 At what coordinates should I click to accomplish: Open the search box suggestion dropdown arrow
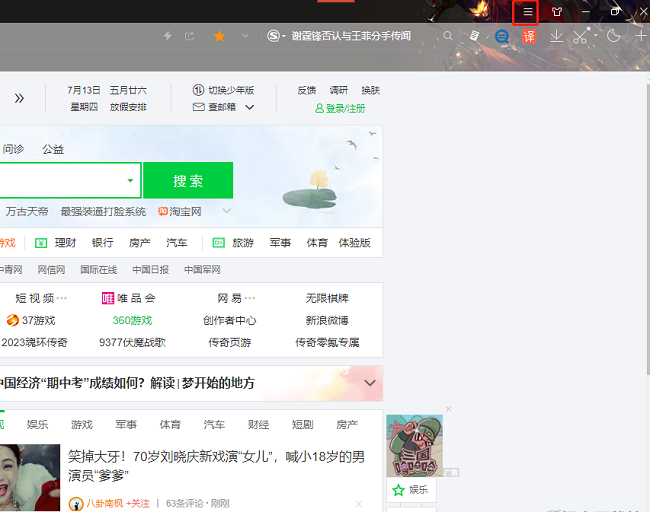[130, 180]
